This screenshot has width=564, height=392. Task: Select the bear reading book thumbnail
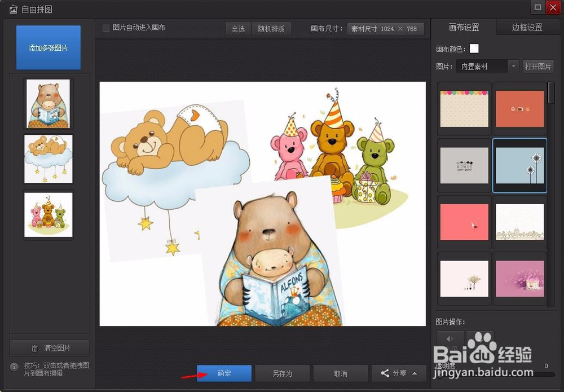pyautogui.click(x=48, y=104)
